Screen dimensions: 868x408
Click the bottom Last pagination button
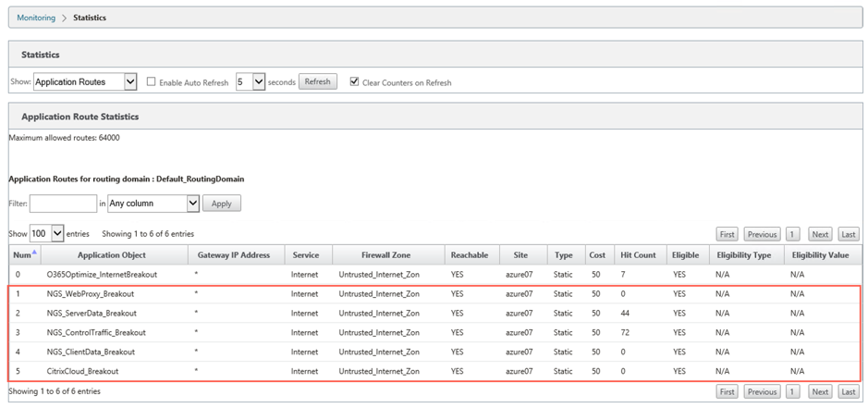click(849, 391)
